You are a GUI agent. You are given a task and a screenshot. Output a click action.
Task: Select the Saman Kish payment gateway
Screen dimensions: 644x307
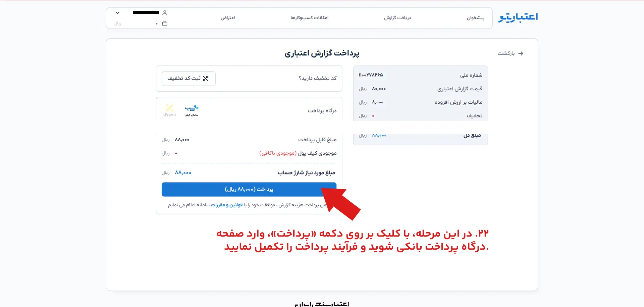pos(192,110)
